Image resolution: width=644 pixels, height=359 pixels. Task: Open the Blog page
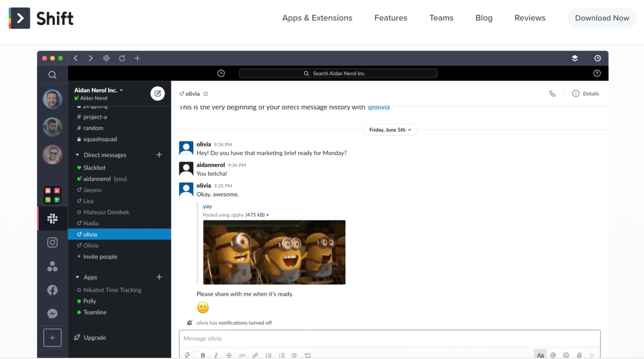pyautogui.click(x=484, y=18)
